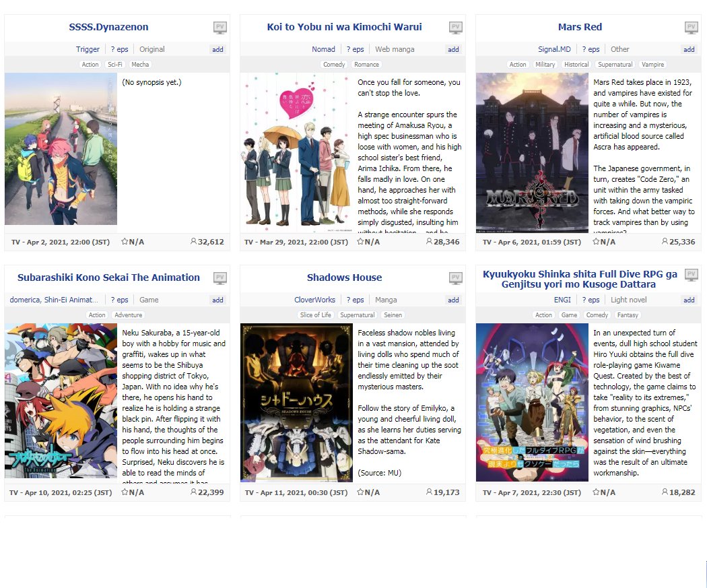Add the ENGI Full Dive RPG anime to list
The image size is (707, 588).
pos(689,300)
